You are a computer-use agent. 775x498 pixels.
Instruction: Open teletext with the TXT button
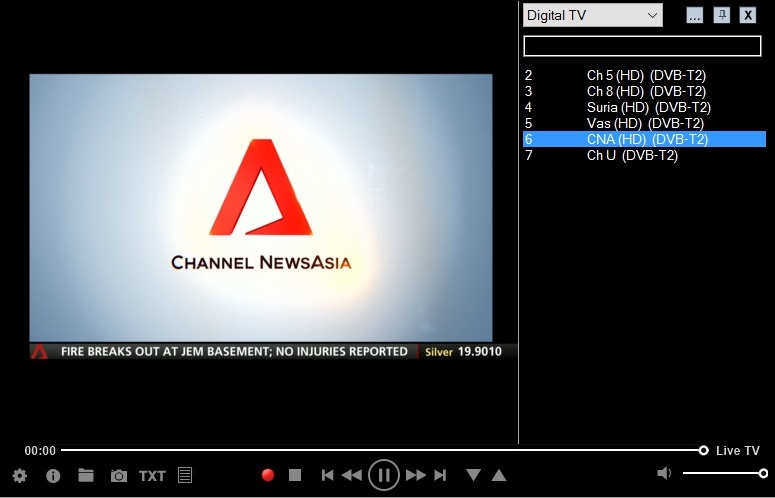pos(152,476)
